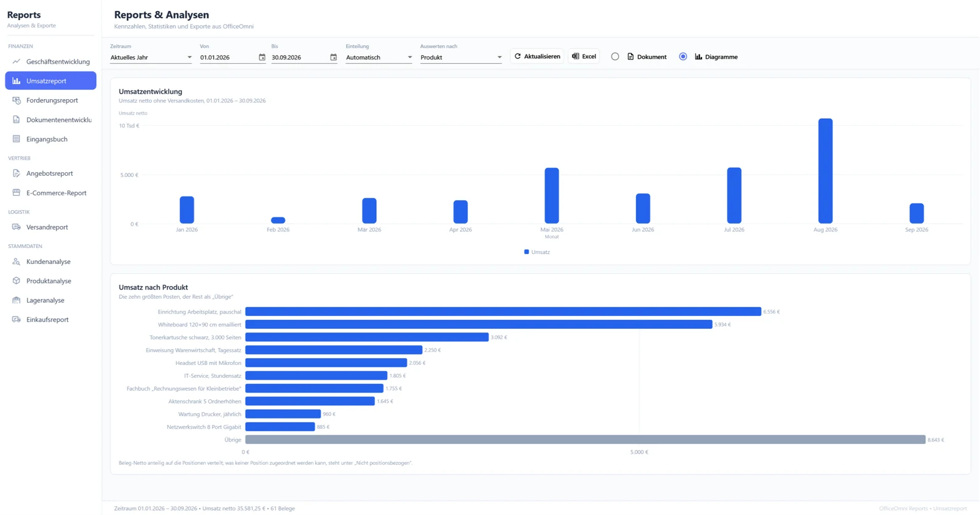Viewport: 980px width, 515px height.
Task: Open Geschäftsentwicklung report
Action: tap(51, 61)
